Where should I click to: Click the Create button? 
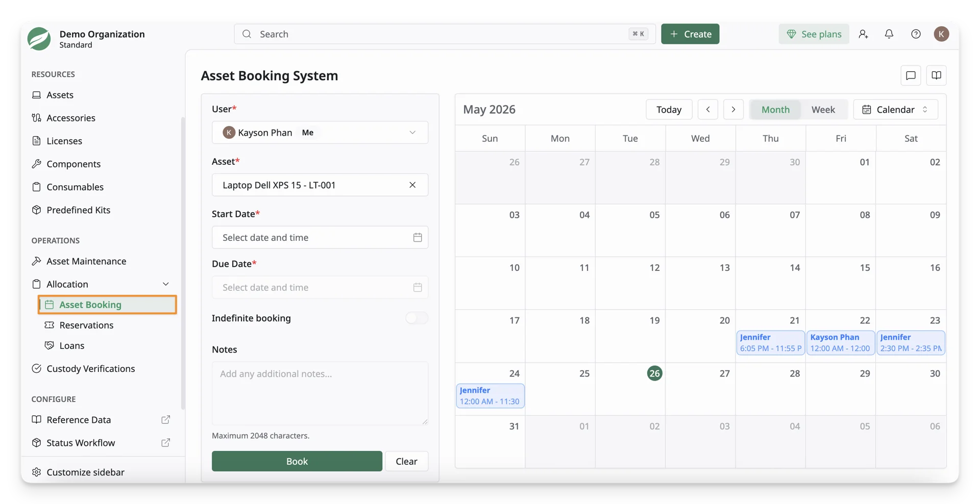690,34
